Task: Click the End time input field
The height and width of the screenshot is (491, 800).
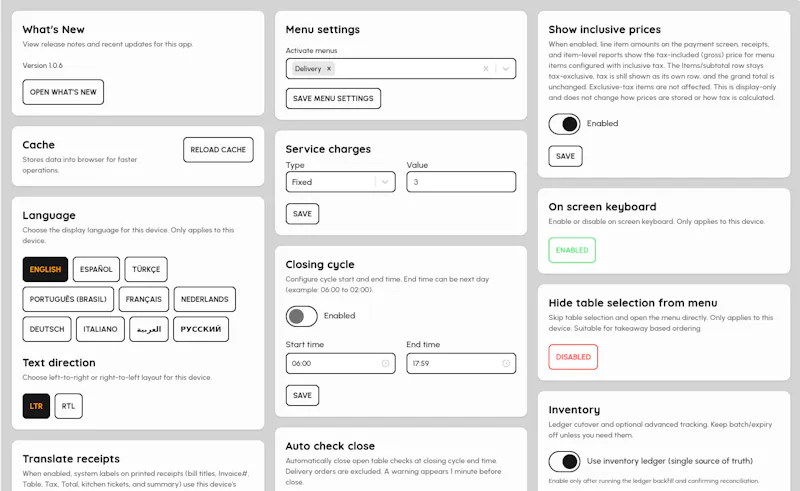Action: pyautogui.click(x=461, y=363)
